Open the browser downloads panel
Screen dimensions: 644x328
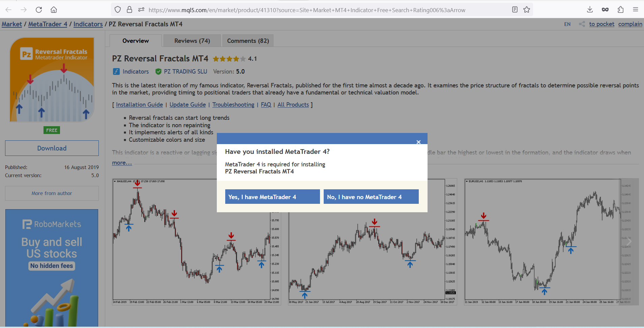click(x=590, y=10)
